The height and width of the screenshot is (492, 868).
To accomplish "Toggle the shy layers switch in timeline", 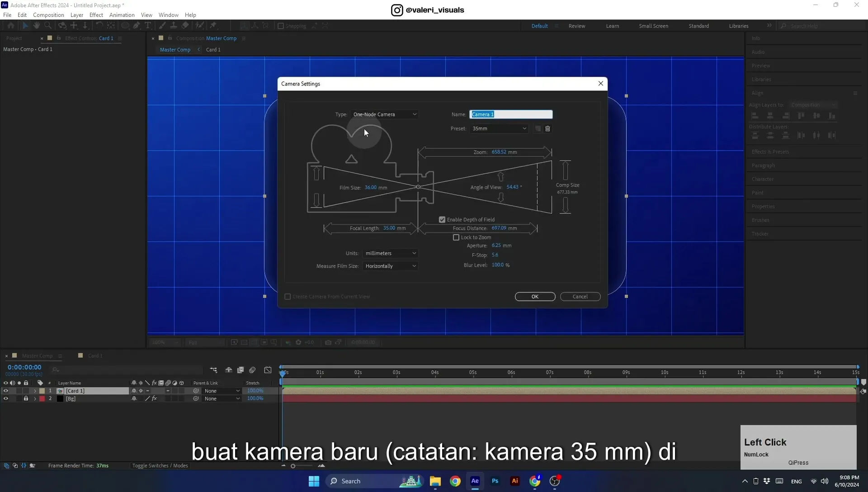I will (x=229, y=370).
